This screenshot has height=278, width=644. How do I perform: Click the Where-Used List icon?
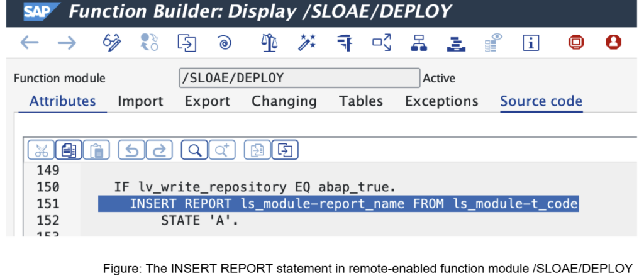point(382,43)
